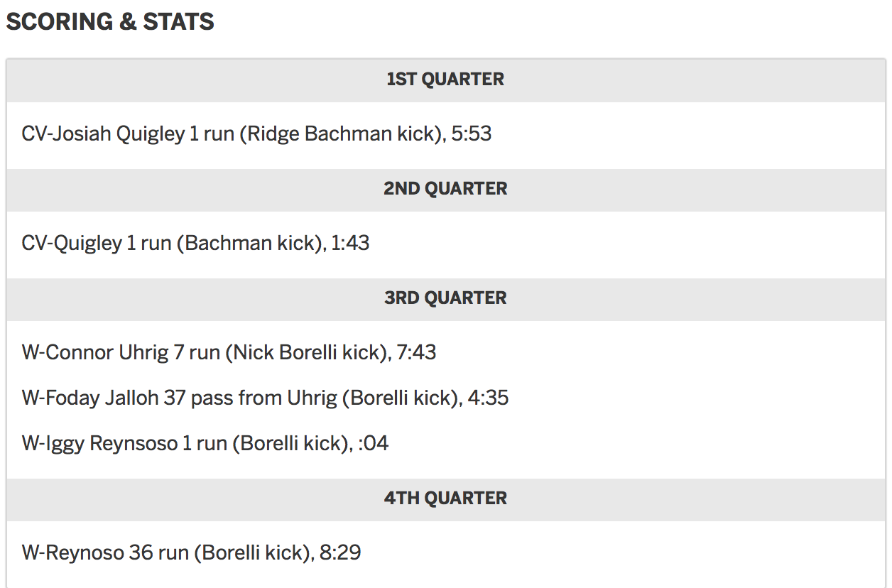Screen dimensions: 892x588
Task: Click the 5:53 timestamp in first quarter
Action: pyautogui.click(x=472, y=134)
